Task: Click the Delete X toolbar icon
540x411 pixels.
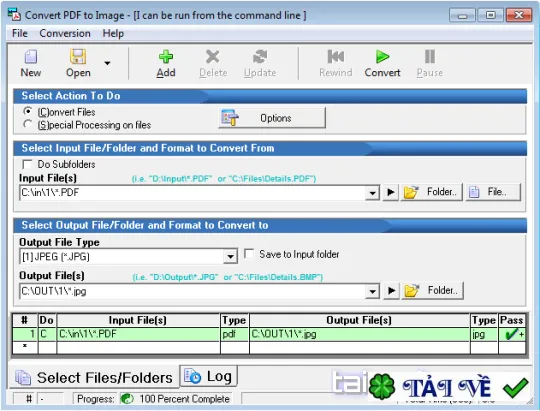Action: click(212, 57)
